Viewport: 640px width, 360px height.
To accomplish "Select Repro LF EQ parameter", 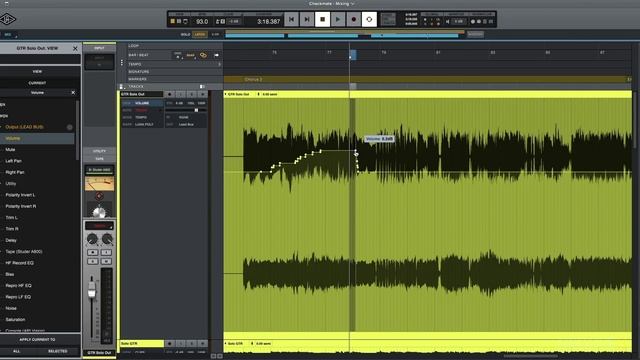I will 18,297.
